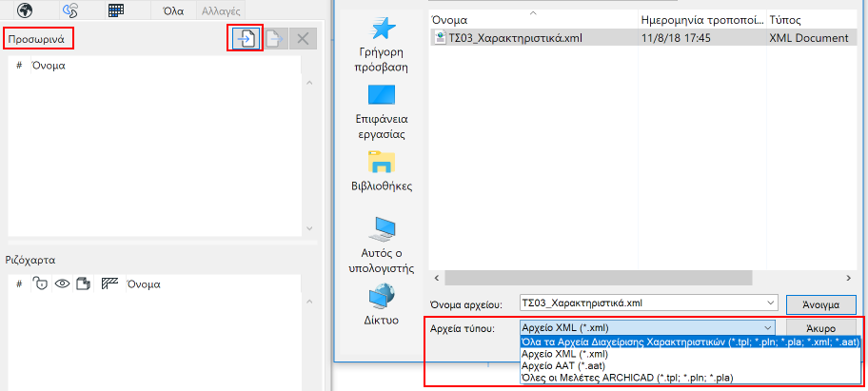The image size is (868, 391).
Task: Click the delete X icon button
Action: click(303, 39)
